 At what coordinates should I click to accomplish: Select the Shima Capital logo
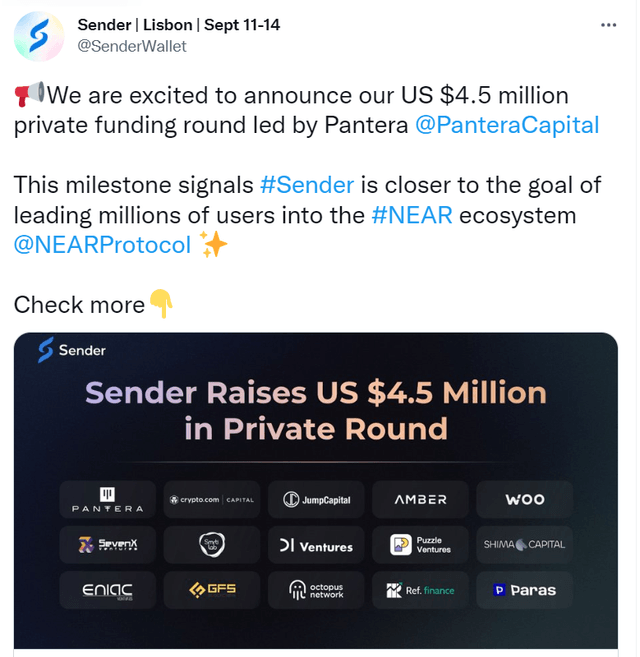click(x=524, y=545)
